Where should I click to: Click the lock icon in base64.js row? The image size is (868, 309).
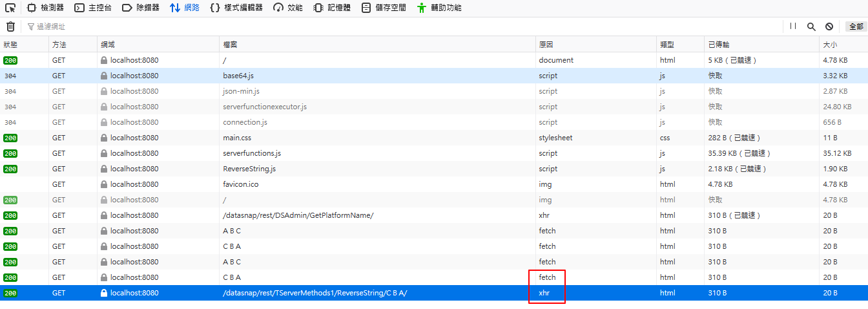(104, 76)
